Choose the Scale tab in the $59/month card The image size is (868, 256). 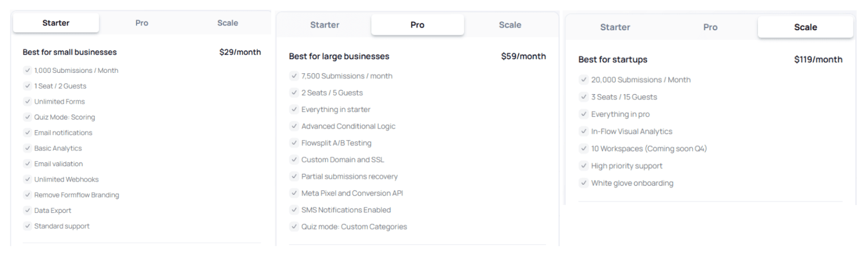(510, 25)
